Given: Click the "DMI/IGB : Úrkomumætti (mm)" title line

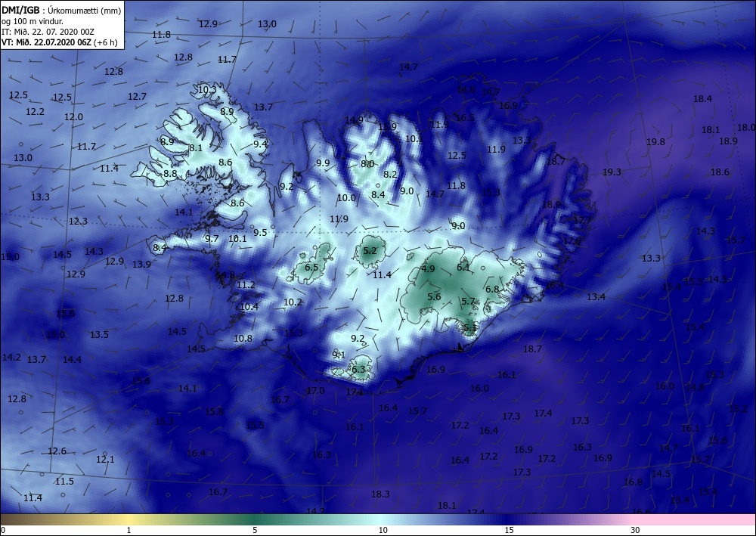Looking at the screenshot, I should click(61, 11).
